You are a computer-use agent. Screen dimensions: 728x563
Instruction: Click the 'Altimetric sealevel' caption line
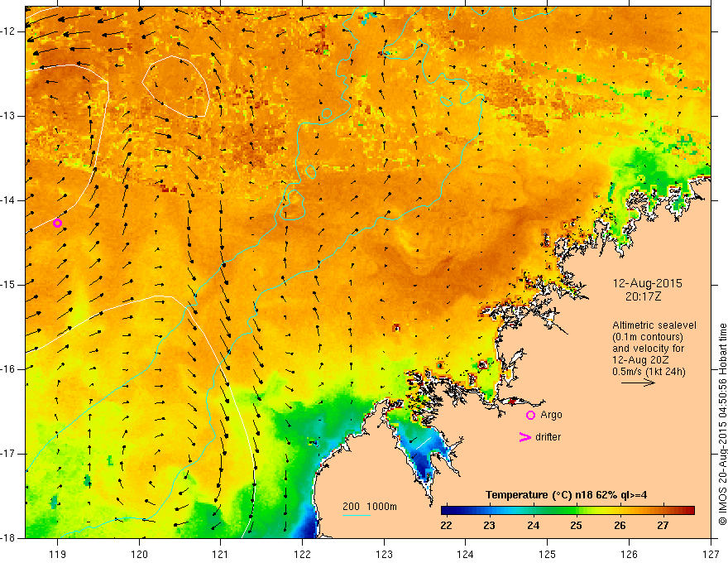(654, 325)
